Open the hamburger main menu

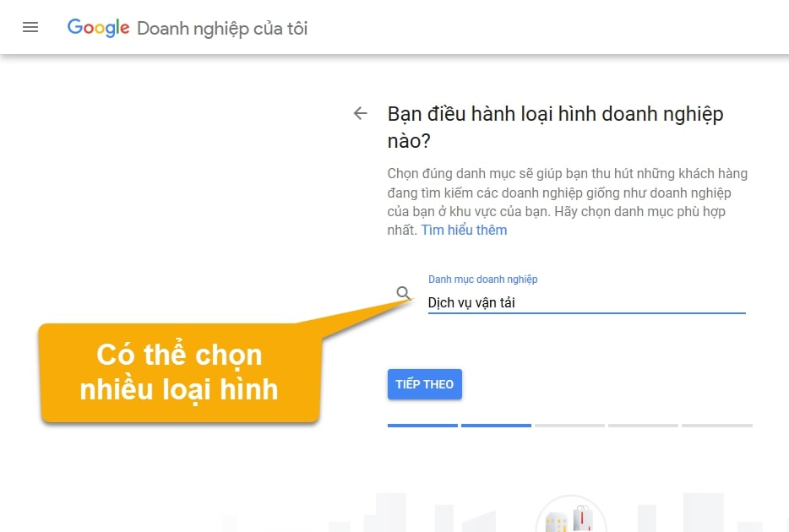(x=30, y=27)
